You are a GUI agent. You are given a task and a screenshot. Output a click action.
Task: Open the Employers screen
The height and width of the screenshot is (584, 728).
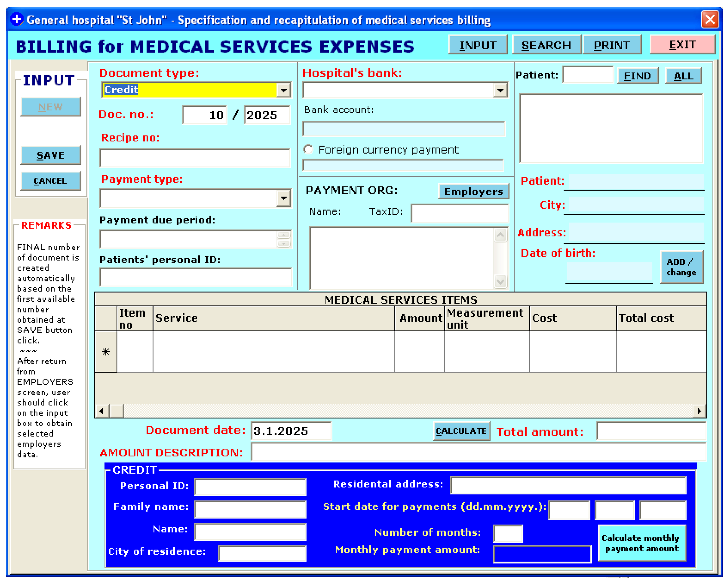coord(473,192)
